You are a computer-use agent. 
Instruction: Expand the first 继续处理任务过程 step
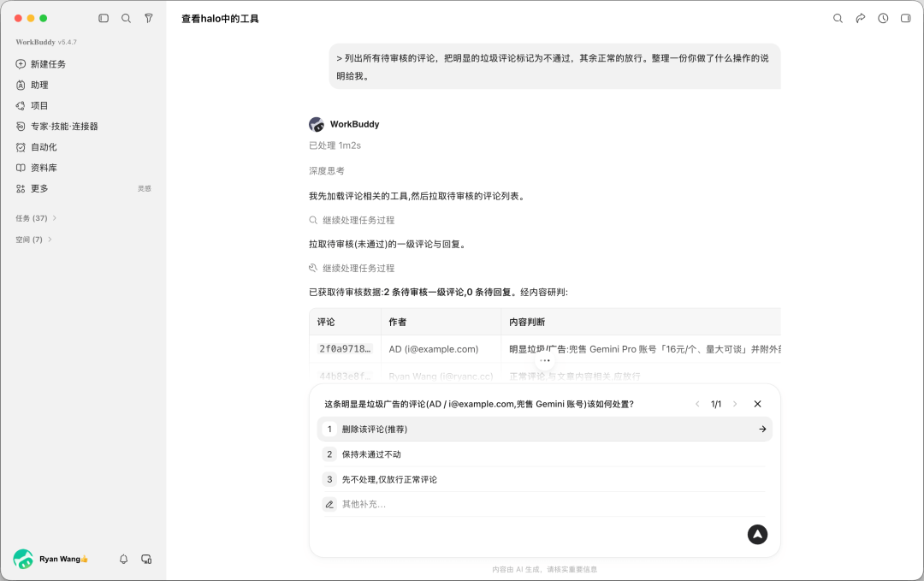pos(352,221)
